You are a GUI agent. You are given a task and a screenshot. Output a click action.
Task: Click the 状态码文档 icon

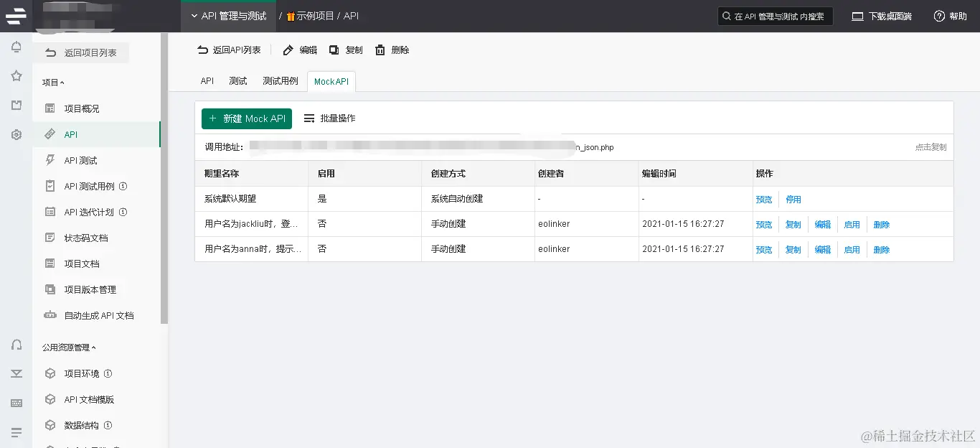(50, 238)
